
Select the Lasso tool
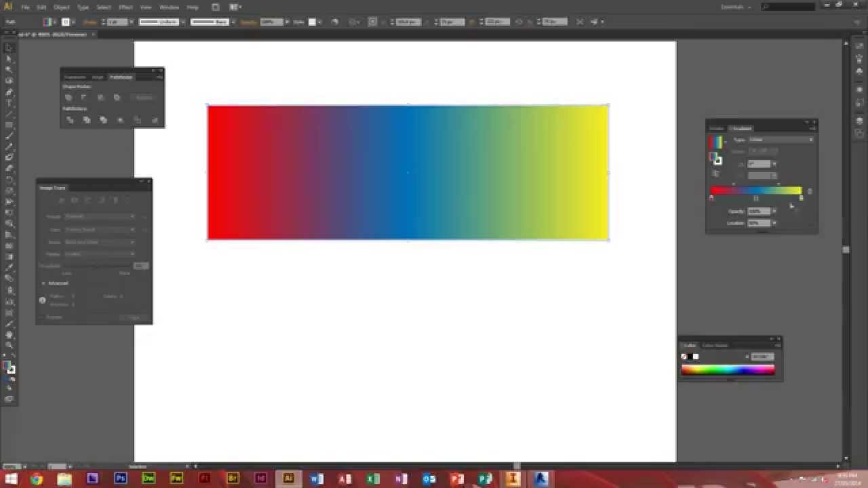9,81
